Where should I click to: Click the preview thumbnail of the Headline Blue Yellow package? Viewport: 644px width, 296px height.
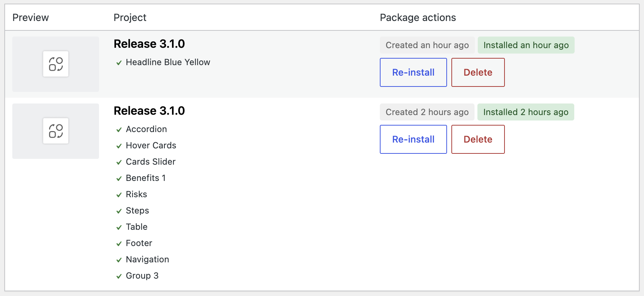coord(56,64)
